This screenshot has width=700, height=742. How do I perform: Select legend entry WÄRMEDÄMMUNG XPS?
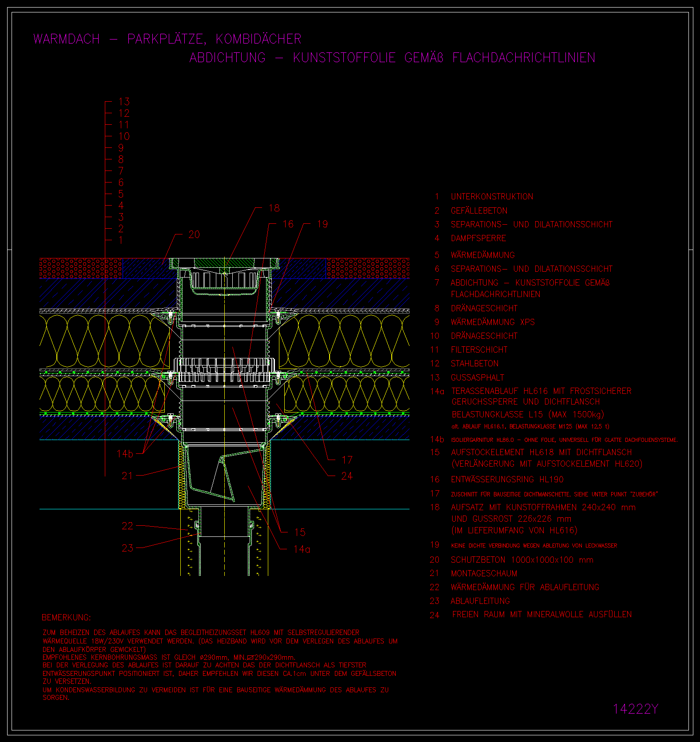(493, 322)
